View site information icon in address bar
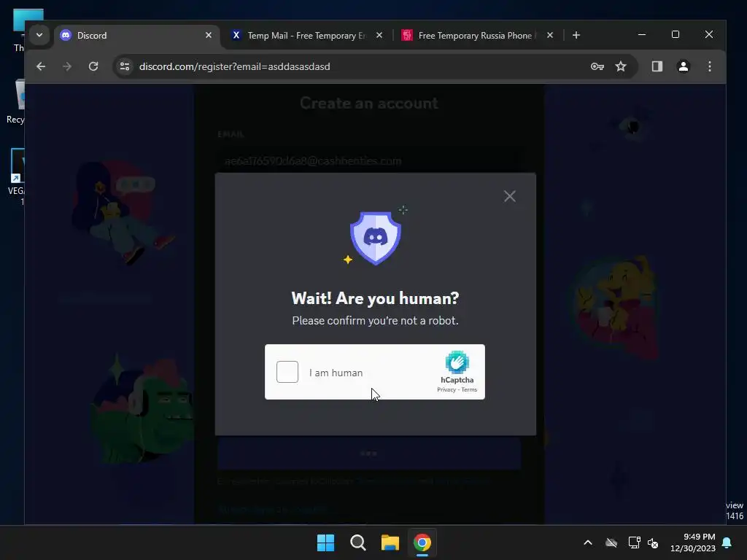This screenshot has width=747, height=560. 125,66
